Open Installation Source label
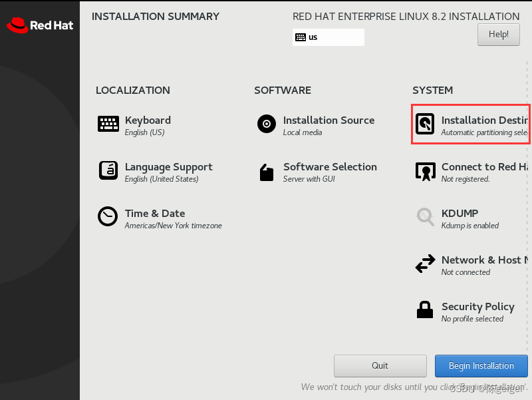 click(x=329, y=120)
